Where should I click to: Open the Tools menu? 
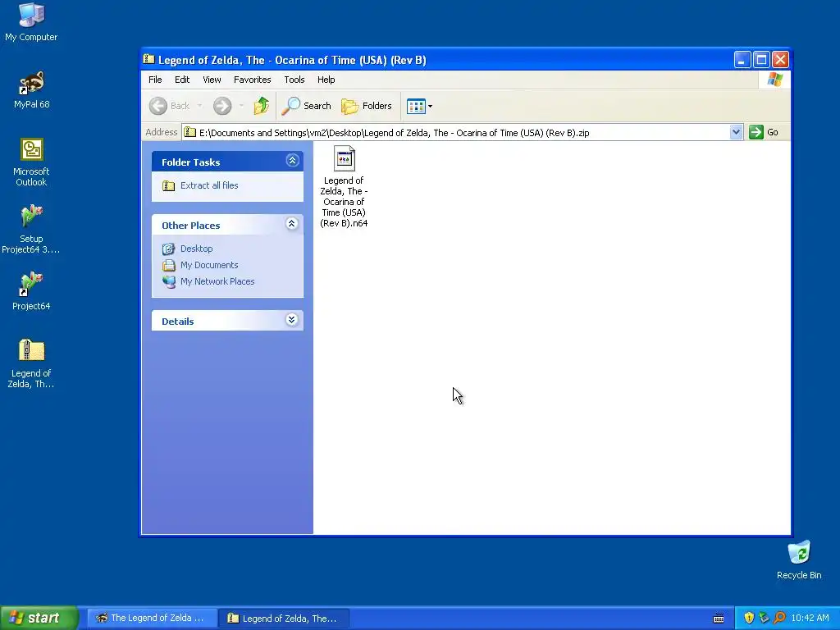[294, 80]
